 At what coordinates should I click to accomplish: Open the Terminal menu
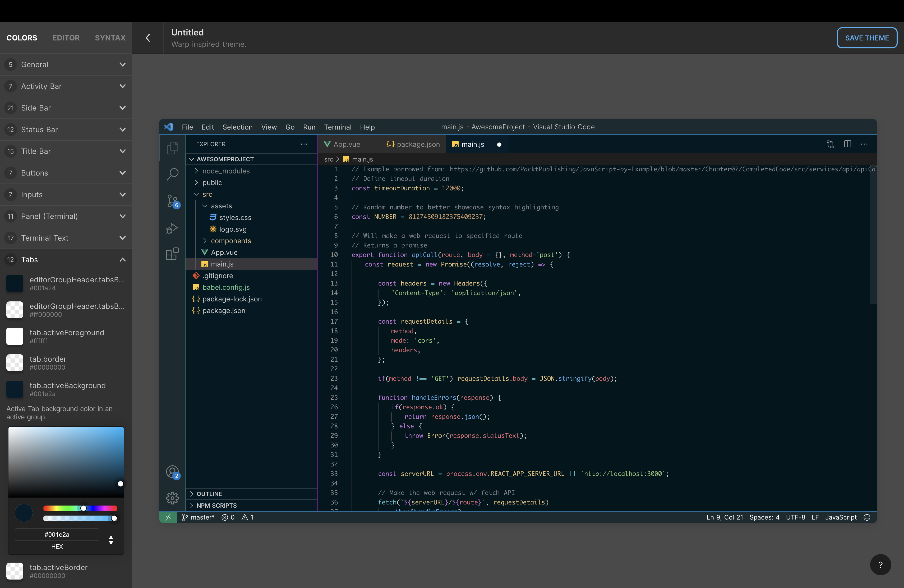pyautogui.click(x=337, y=127)
